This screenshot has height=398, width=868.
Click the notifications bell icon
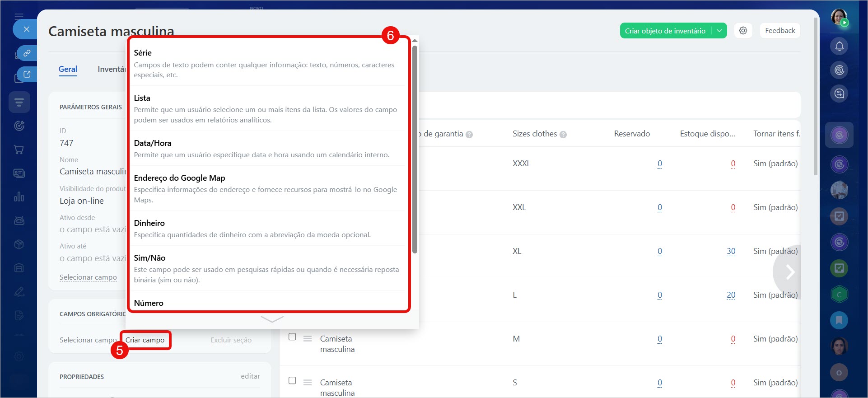839,46
